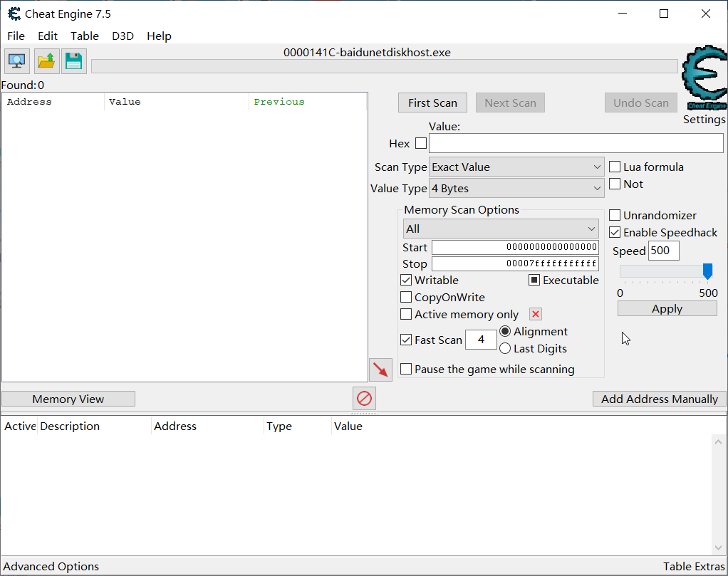Open the Table menu
Viewport: 728px width, 576px height.
[85, 36]
